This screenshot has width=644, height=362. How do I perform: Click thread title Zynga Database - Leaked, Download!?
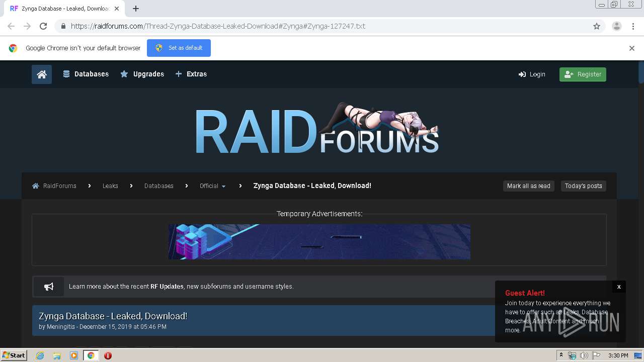pyautogui.click(x=113, y=316)
